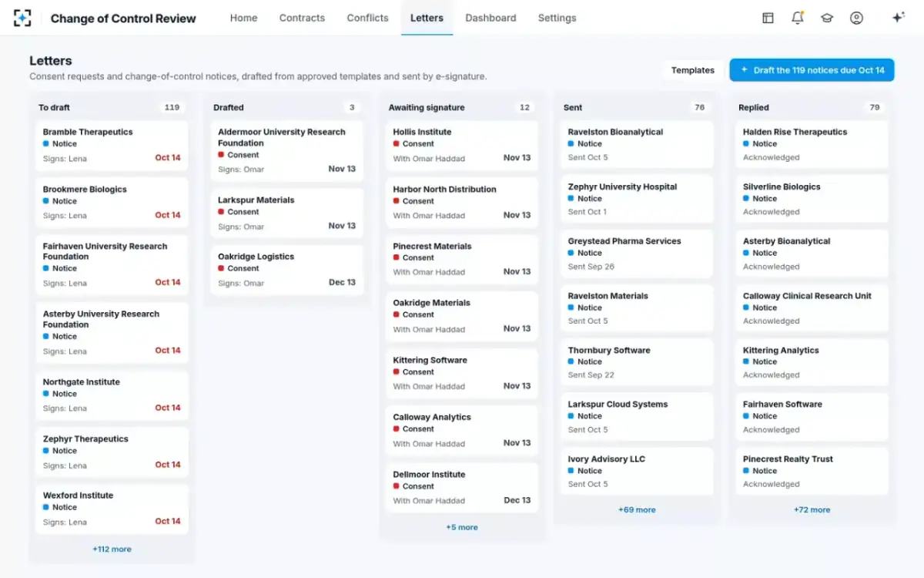Click the Greystead Pharma Services card

click(637, 254)
